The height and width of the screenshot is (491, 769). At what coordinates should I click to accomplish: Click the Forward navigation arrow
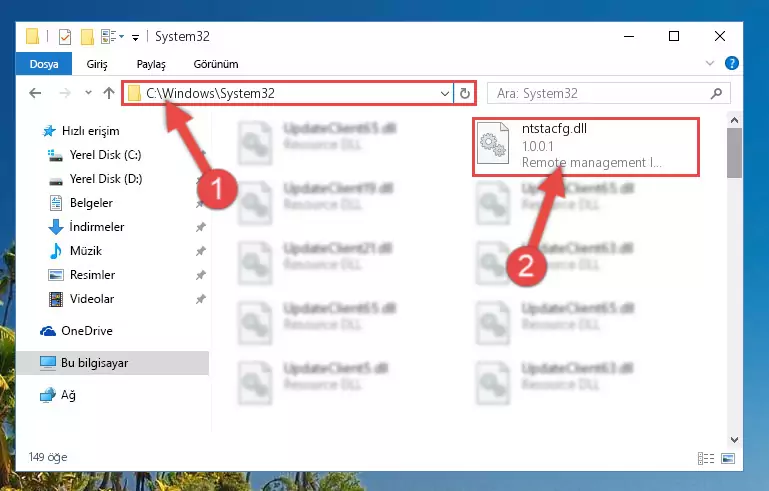pos(65,93)
